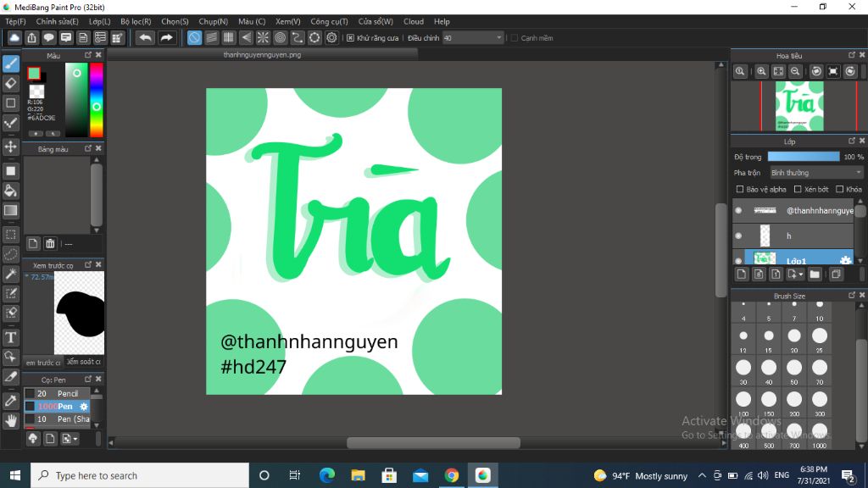The height and width of the screenshot is (488, 868).
Task: Enable the vanishing point snap
Action: [246, 37]
